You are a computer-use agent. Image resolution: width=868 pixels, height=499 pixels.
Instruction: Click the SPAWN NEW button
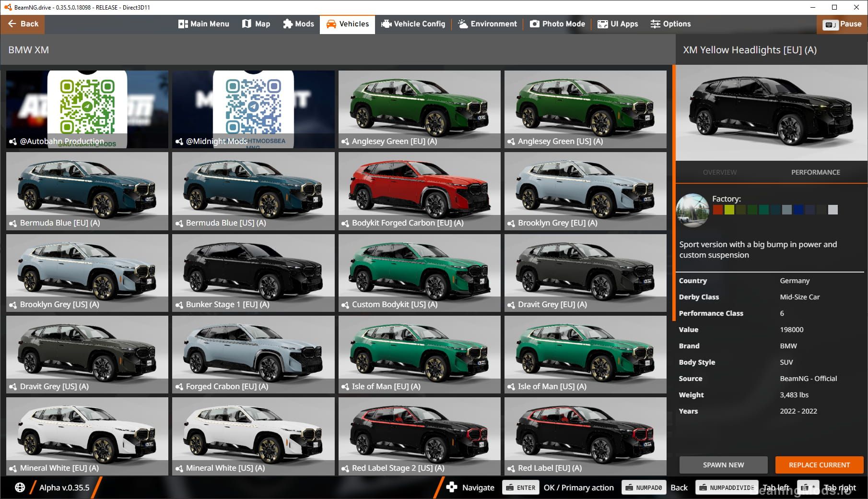[723, 465]
